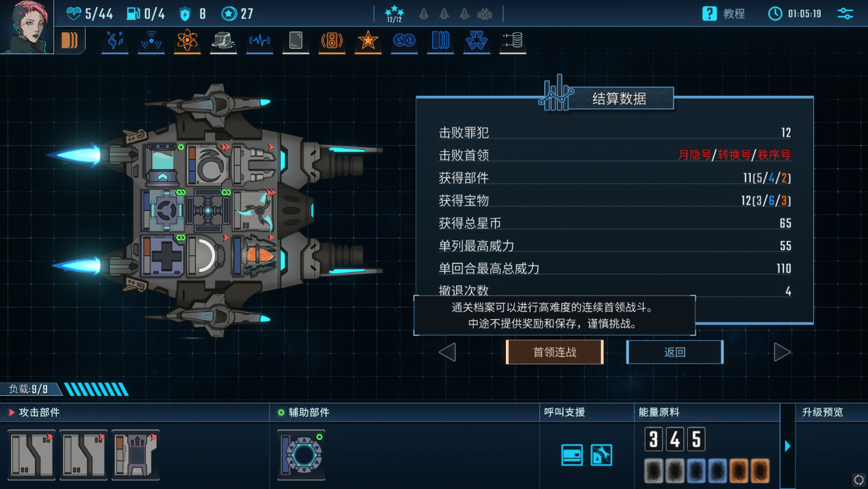Screen dimensions: 868x489
Task: Open settings sliders icon
Action: 845,13
